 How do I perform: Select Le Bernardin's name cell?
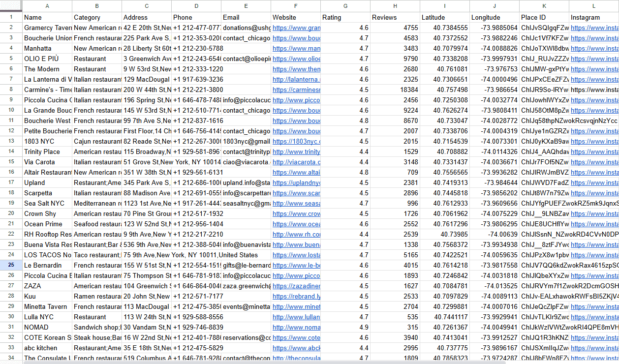(47, 265)
